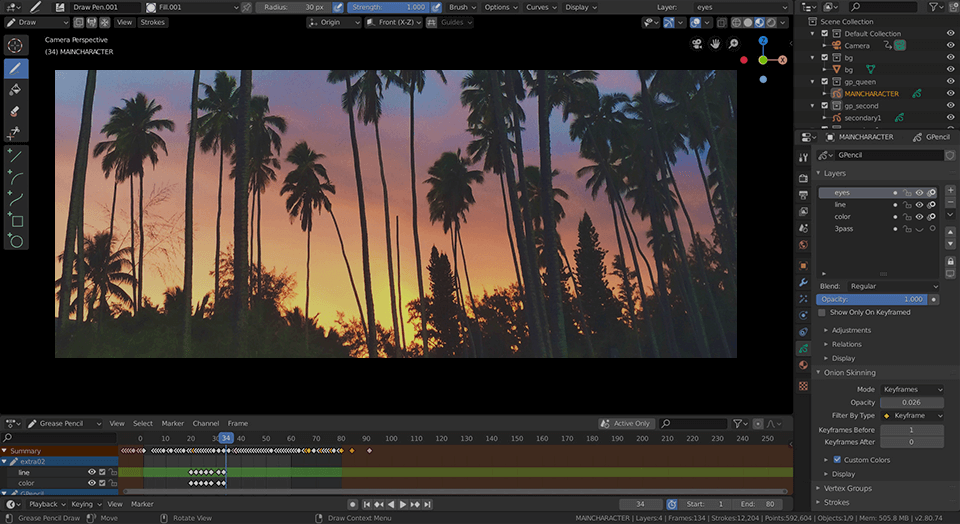The image size is (960, 524).
Task: Choose the Circle primitive tool
Action: tap(16, 241)
